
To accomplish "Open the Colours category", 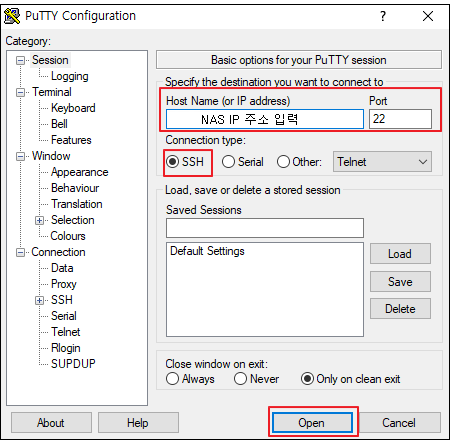I will 68,236.
